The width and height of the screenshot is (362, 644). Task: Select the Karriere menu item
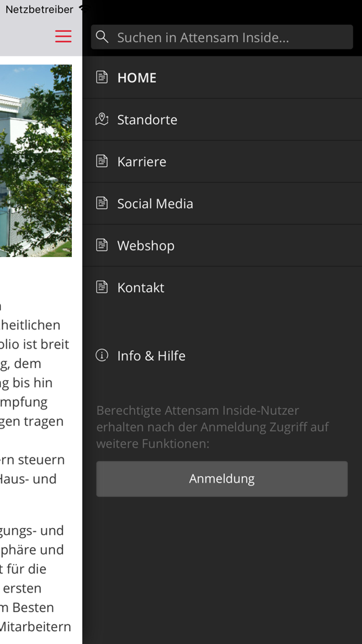[222, 161]
